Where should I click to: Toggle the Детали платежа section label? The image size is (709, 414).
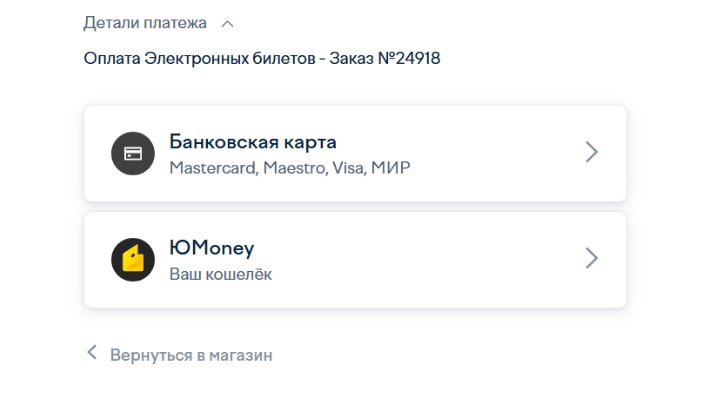click(x=145, y=23)
